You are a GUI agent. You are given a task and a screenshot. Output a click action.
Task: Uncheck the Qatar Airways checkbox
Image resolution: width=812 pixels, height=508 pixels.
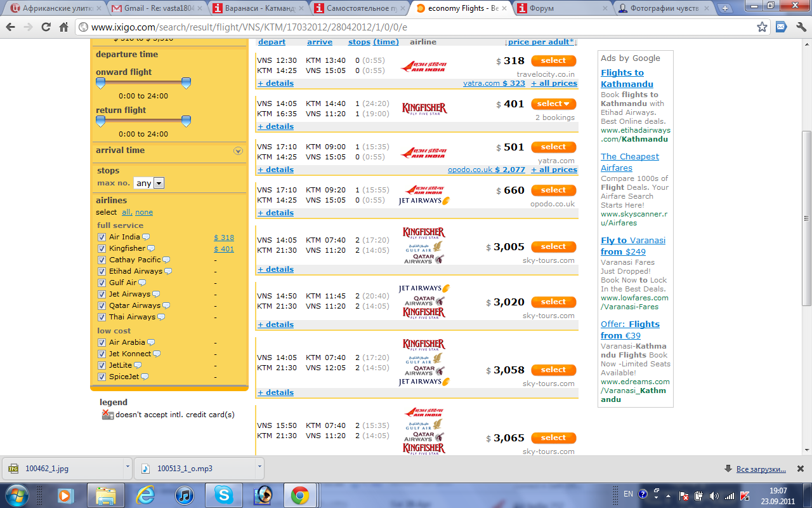(x=101, y=305)
